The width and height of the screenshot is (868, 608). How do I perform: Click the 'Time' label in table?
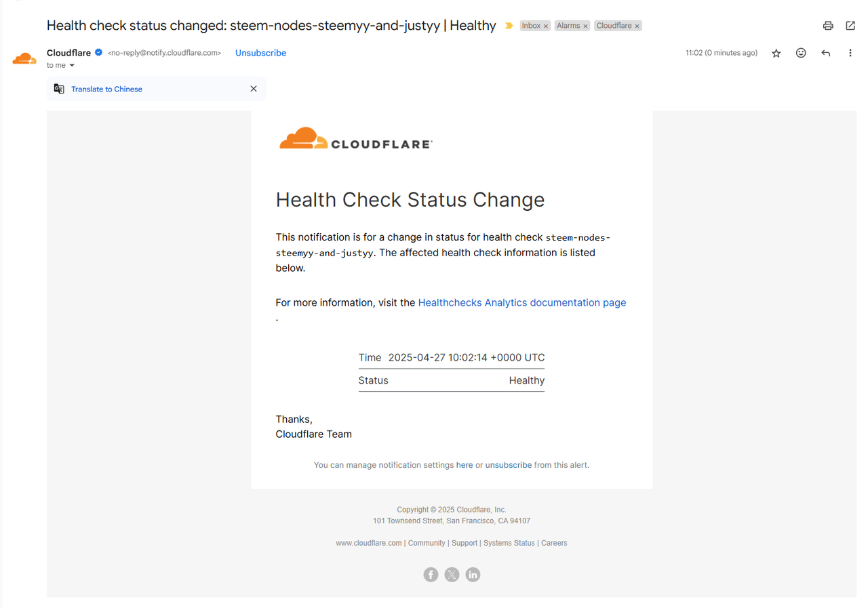370,358
